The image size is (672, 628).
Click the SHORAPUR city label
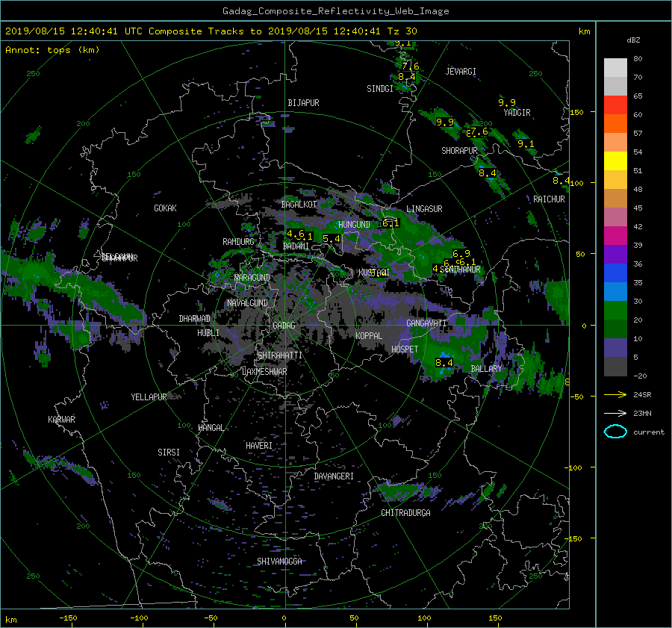tap(459, 151)
